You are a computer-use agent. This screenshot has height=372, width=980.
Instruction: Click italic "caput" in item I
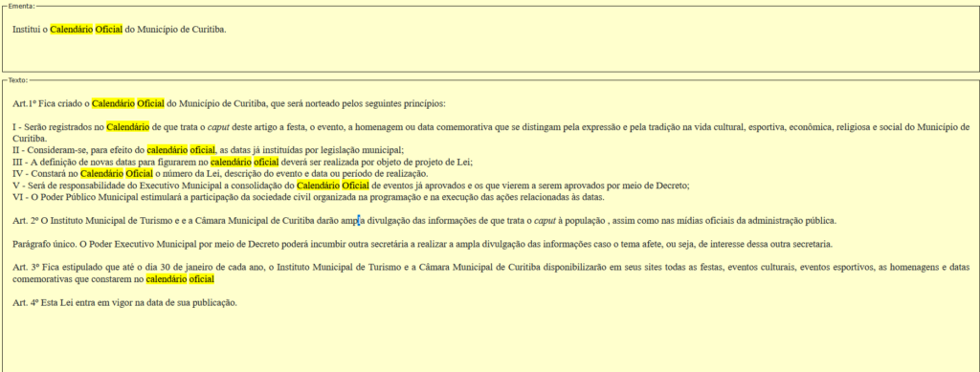[218, 126]
